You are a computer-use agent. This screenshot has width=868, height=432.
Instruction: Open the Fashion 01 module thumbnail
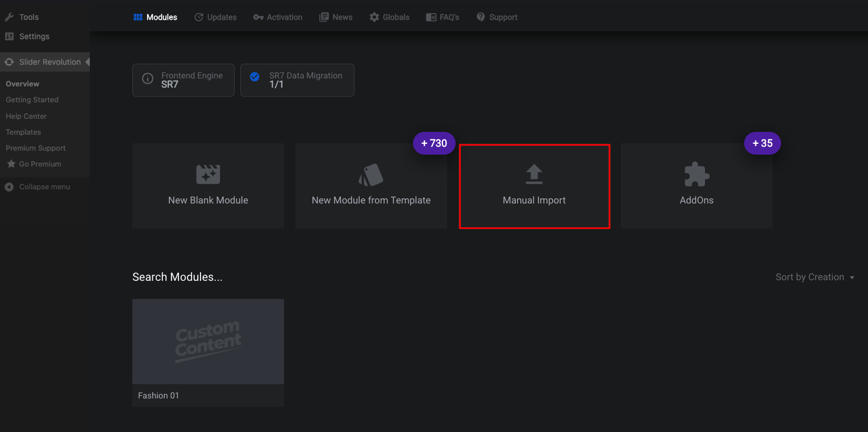coord(208,342)
